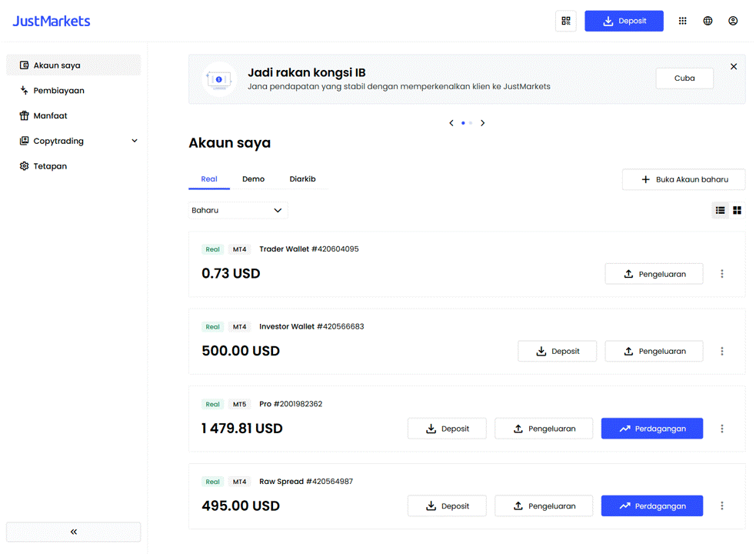Open three-dot menu for Trader Wallet

click(721, 274)
